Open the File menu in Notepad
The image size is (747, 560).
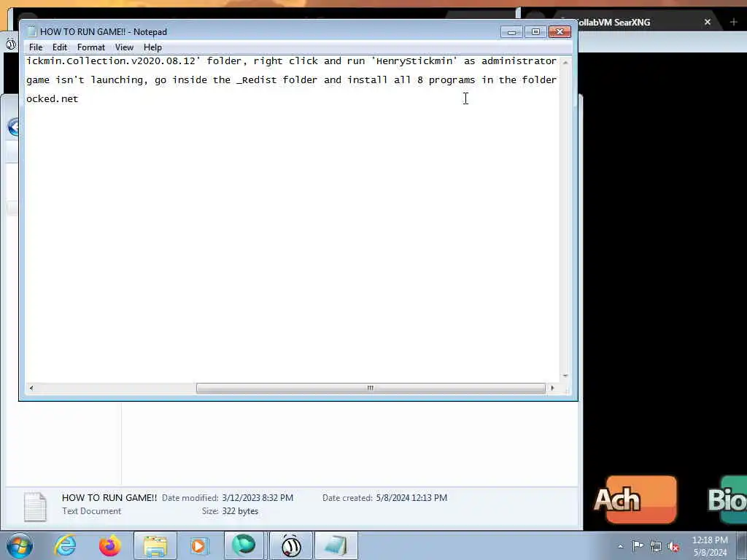click(36, 47)
